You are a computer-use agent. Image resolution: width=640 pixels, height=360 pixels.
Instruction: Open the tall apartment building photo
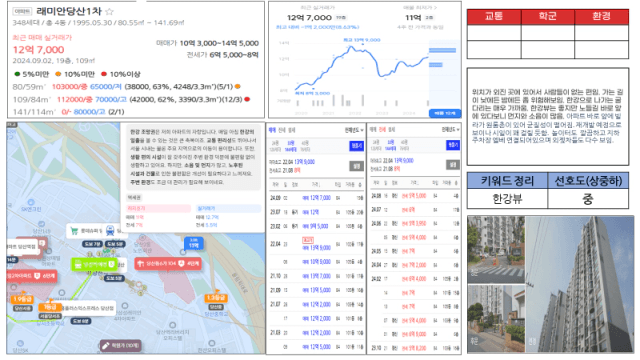[x=579, y=284]
